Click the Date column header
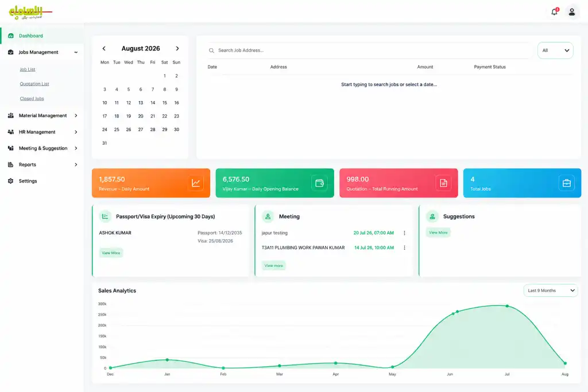Image resolution: width=588 pixels, height=392 pixels. pos(212,67)
